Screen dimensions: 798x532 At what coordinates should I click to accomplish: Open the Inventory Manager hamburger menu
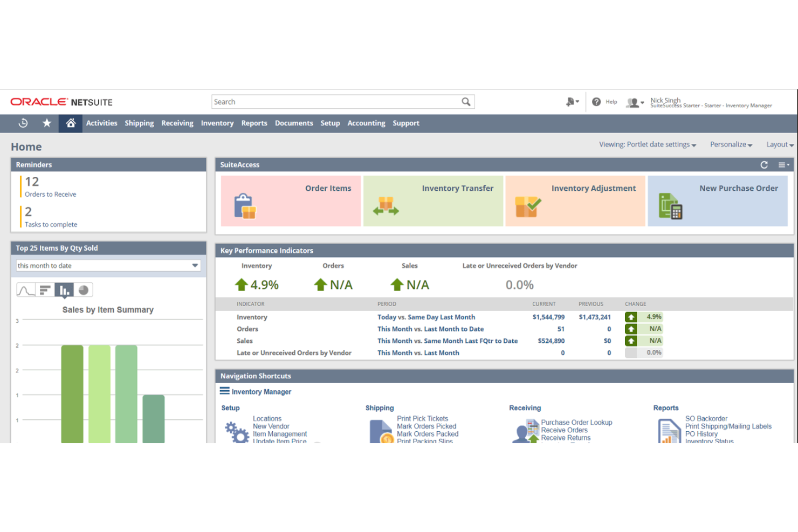(x=225, y=391)
